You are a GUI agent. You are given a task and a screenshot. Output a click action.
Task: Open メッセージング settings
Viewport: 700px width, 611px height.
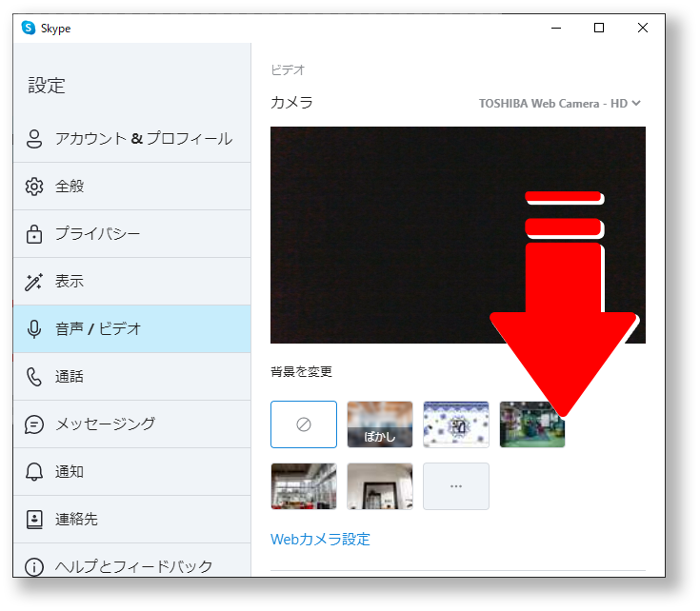pos(132,424)
